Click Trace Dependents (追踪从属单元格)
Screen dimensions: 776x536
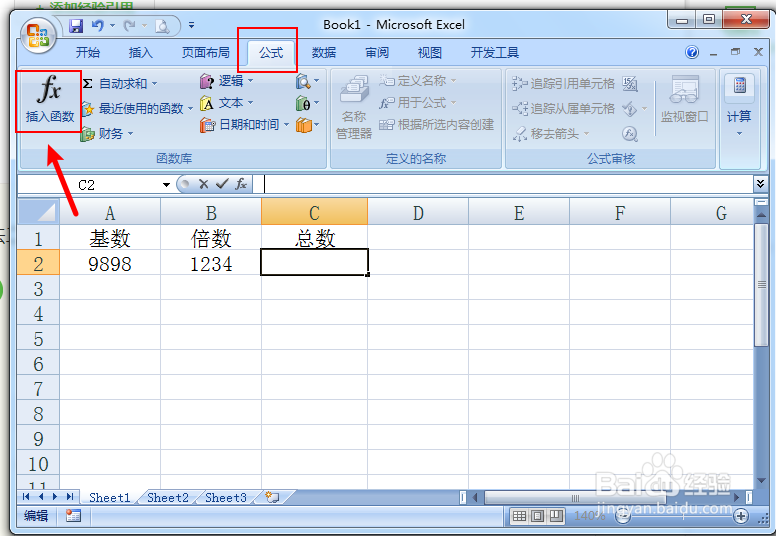click(x=563, y=108)
